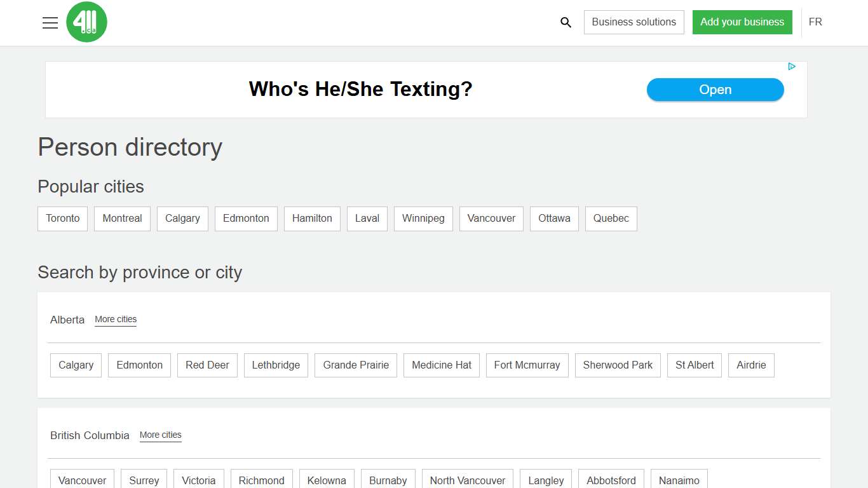Open Surrey under British Columbia
The width and height of the screenshot is (868, 488).
pos(144,480)
